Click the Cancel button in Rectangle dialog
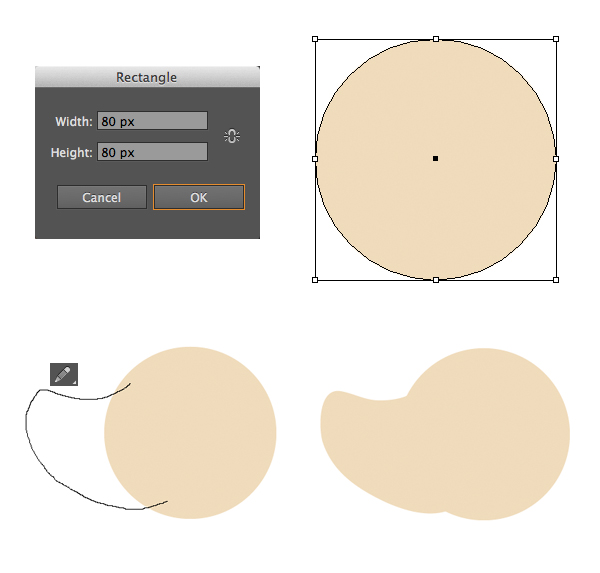The height and width of the screenshot is (573, 600). click(x=102, y=197)
